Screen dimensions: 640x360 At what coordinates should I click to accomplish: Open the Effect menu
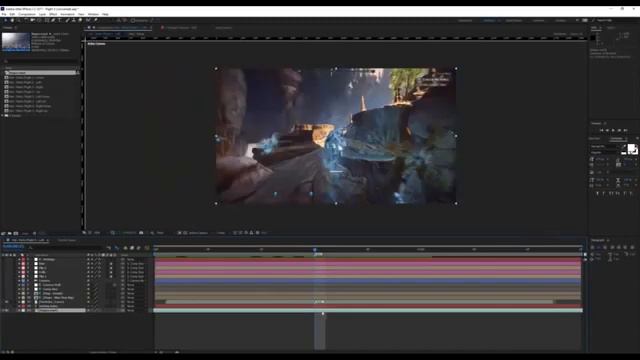pos(53,14)
